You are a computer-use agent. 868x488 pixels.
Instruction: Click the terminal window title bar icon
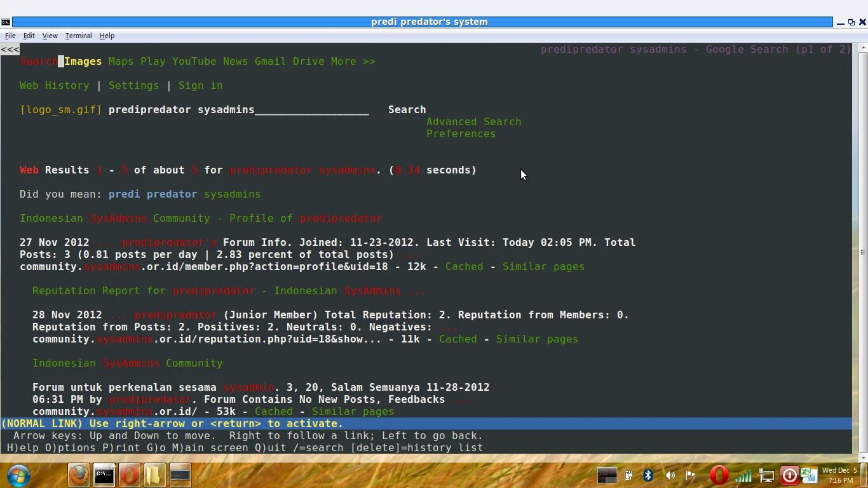point(6,22)
